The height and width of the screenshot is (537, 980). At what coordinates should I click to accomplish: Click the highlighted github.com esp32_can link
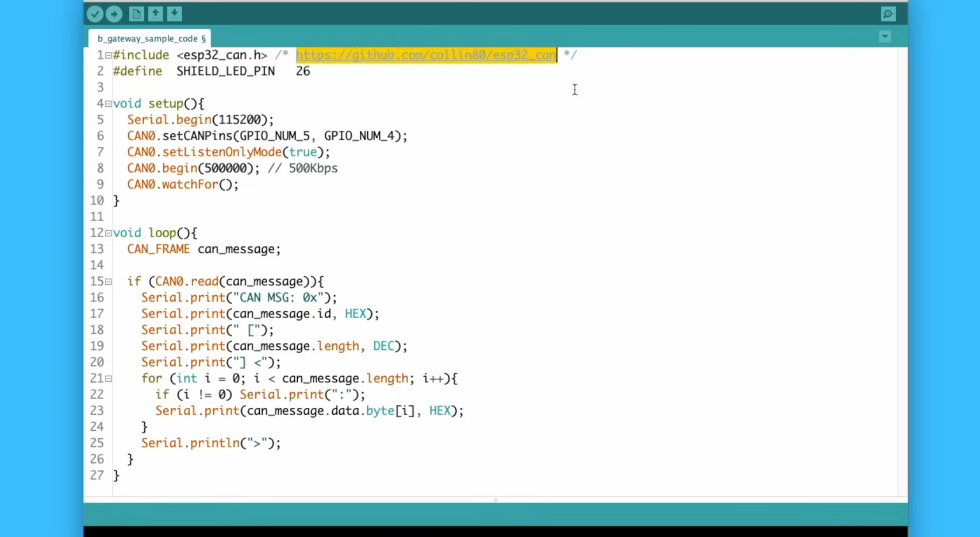425,55
